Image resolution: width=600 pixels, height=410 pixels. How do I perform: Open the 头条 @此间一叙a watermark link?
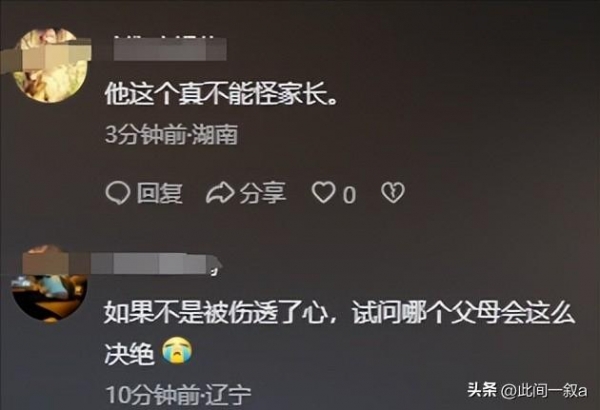[527, 390]
